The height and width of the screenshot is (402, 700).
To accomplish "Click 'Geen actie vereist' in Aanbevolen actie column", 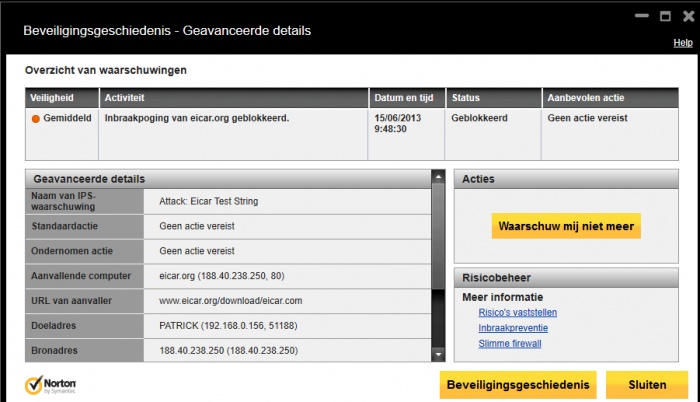I will 588,118.
